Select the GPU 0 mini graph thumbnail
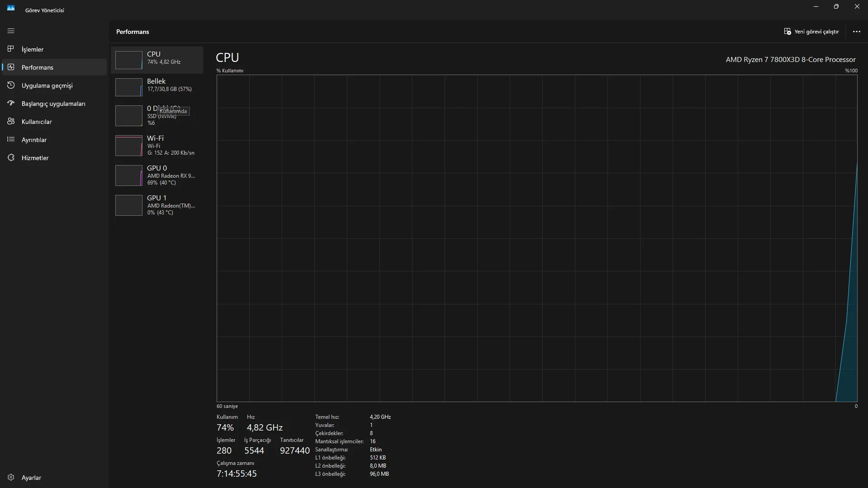This screenshot has height=488, width=868. tap(128, 175)
